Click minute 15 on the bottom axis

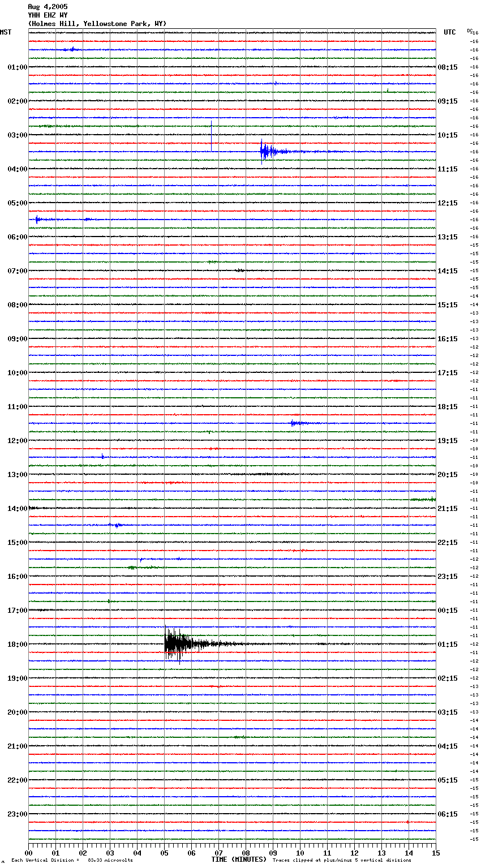coord(436,853)
